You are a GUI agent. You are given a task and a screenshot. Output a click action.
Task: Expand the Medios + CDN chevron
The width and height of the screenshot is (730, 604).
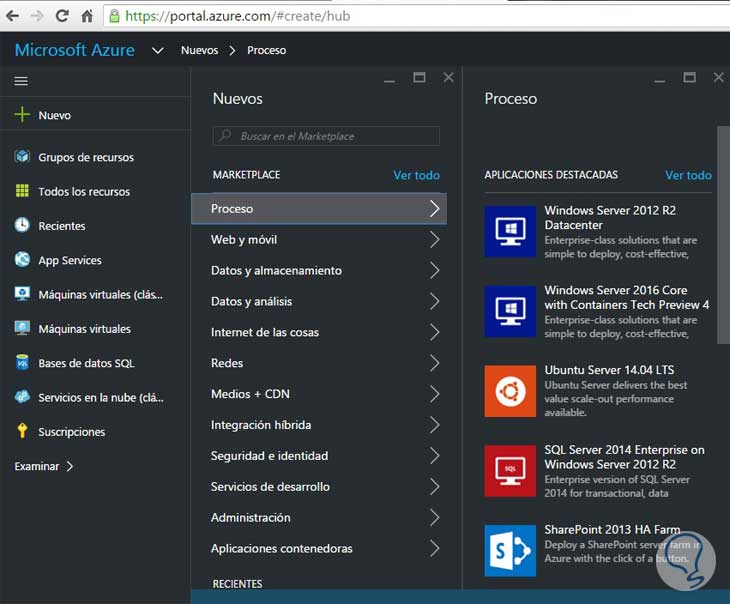click(434, 394)
